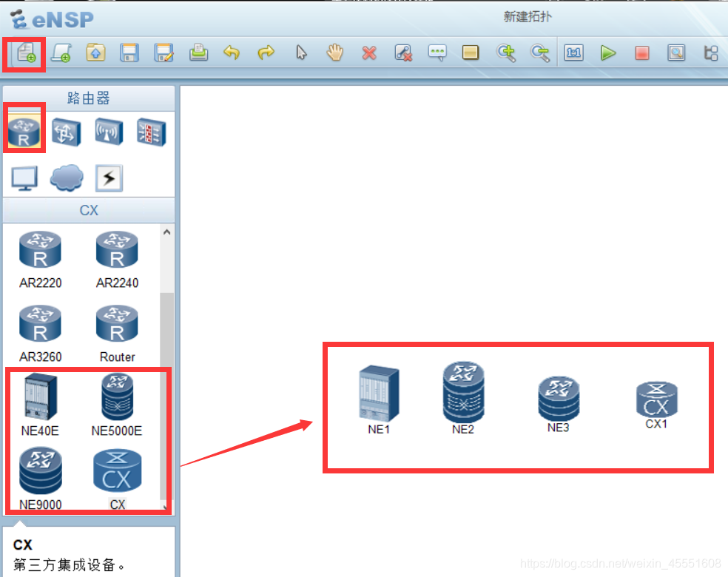Open an existing topology folder icon
Image resolution: width=728 pixels, height=577 pixels.
(95, 53)
